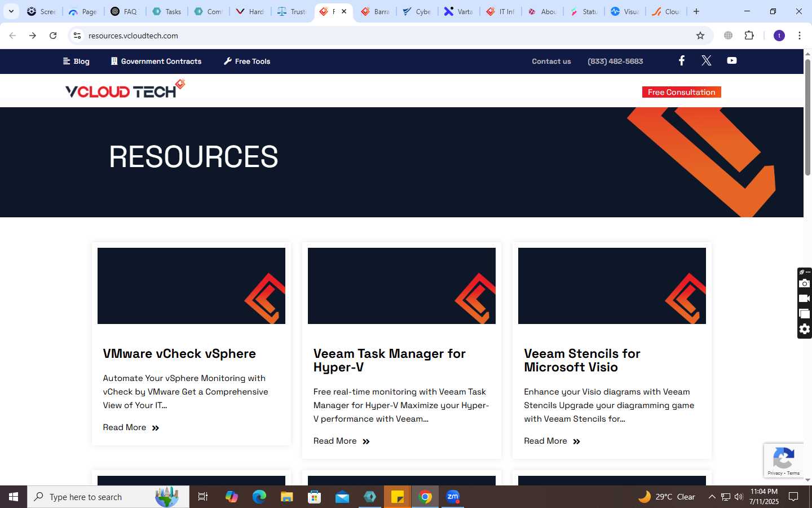Click browser Forward arrow
The height and width of the screenshot is (508, 812).
33,36
